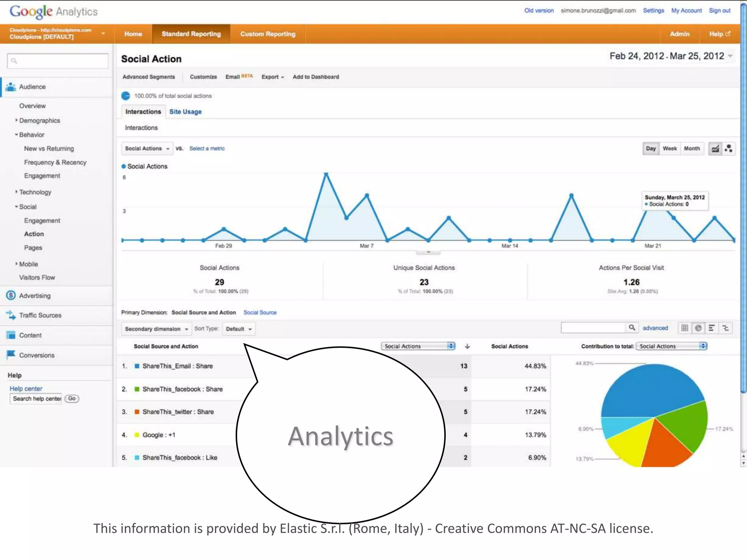Open Social Pages report
747x560 pixels.
click(x=33, y=248)
